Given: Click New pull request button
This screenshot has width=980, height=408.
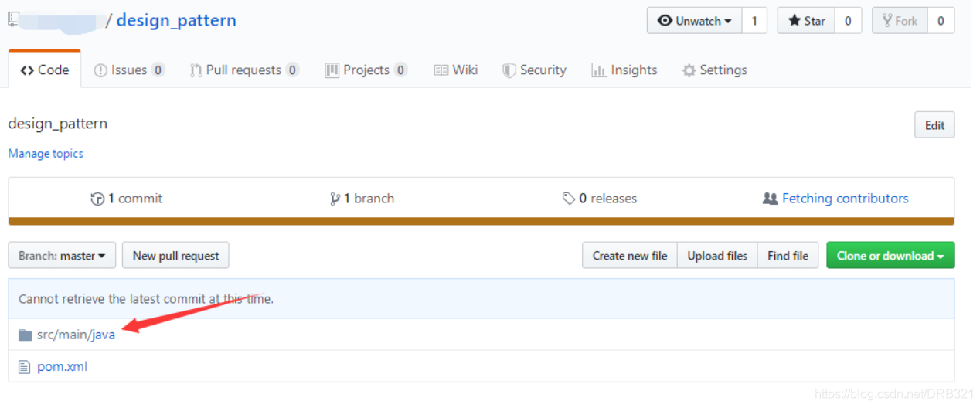Looking at the screenshot, I should (175, 256).
